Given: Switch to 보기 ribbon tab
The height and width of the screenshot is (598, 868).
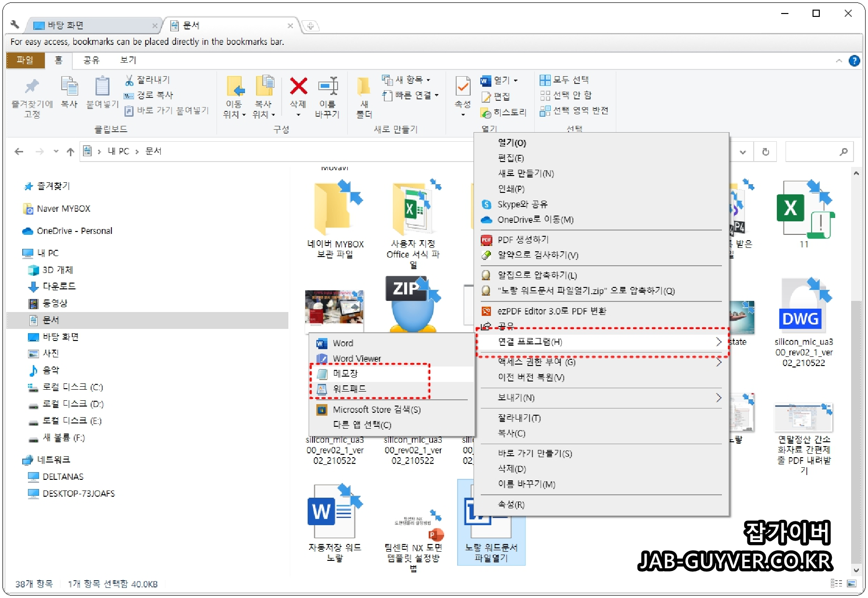Looking at the screenshot, I should pos(128,60).
